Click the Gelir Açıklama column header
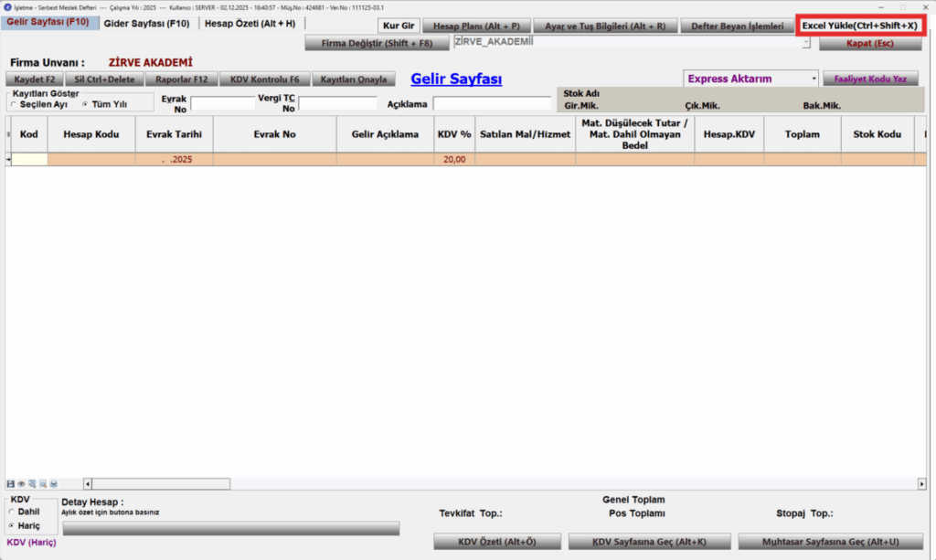The height and width of the screenshot is (560, 936). point(385,134)
